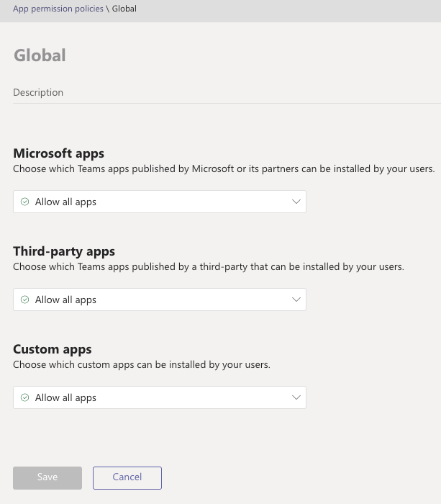Image resolution: width=441 pixels, height=504 pixels.
Task: Expand the Microsoft apps dropdown chevron
Action: [296, 202]
